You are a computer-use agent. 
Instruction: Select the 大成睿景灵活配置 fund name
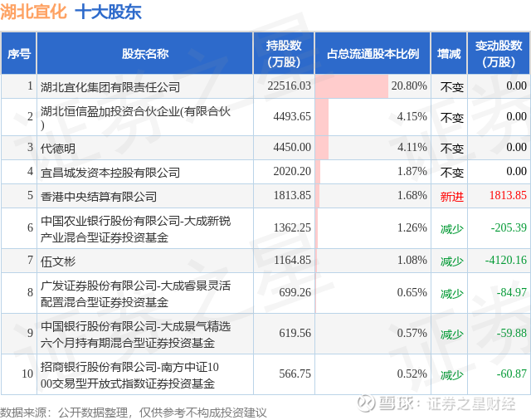coord(135,294)
